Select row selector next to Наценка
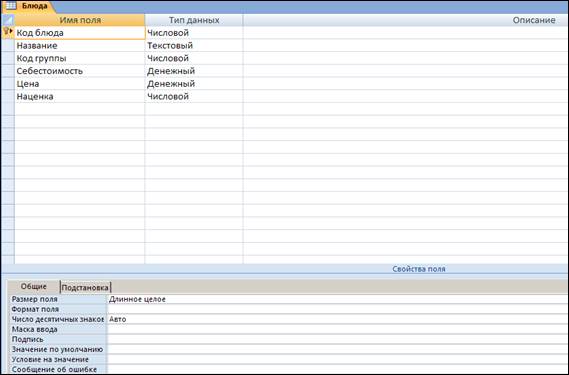 click(8, 96)
